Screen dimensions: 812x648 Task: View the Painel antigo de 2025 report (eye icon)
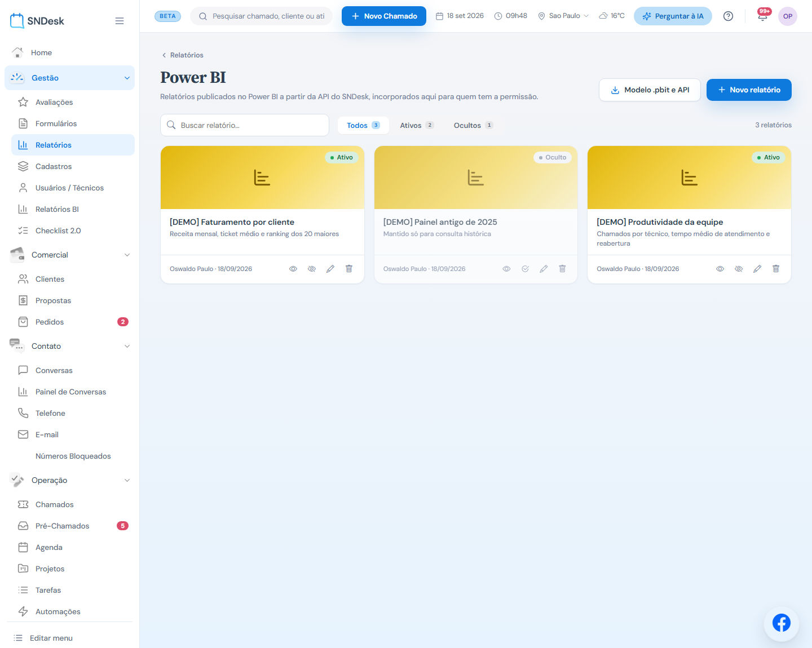click(x=506, y=269)
